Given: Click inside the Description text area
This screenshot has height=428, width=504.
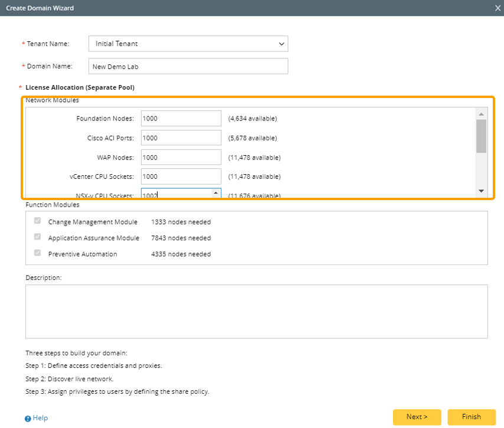Looking at the screenshot, I should 256,311.
